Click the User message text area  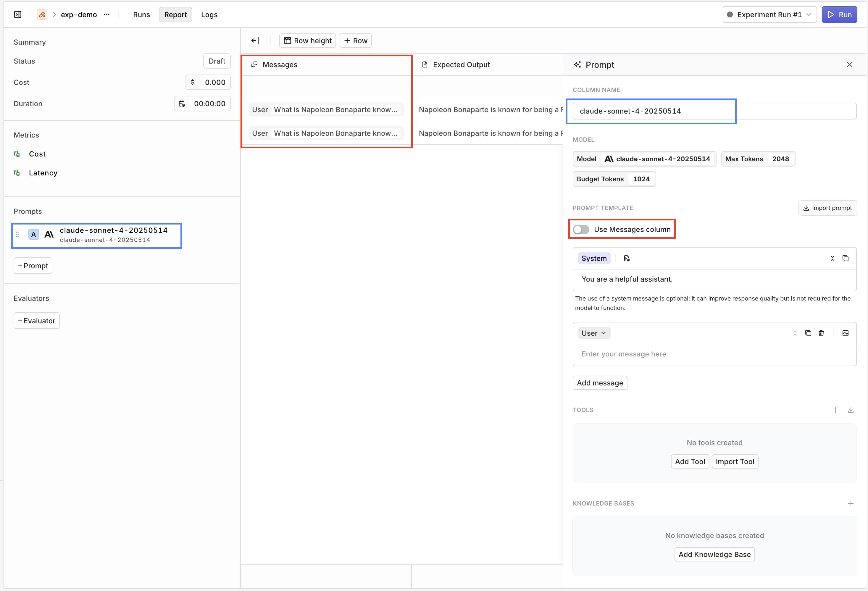(x=714, y=354)
